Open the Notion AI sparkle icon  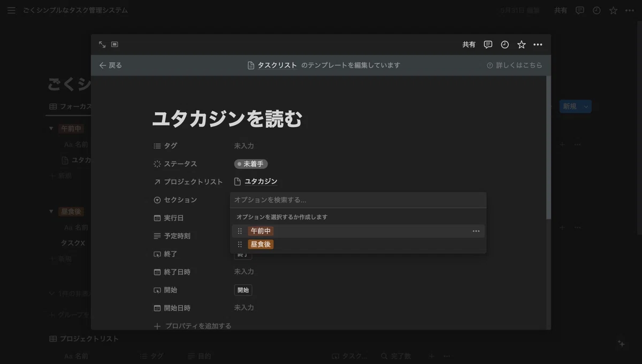[621, 344]
